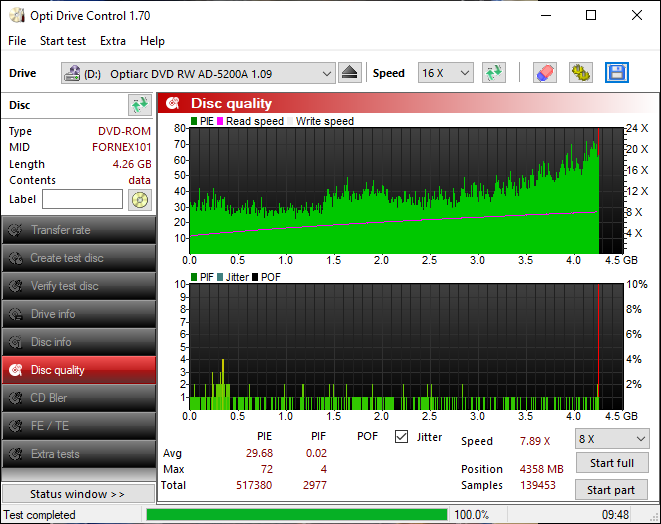This screenshot has width=661, height=524.
Task: Open the Start test menu
Action: tap(63, 41)
